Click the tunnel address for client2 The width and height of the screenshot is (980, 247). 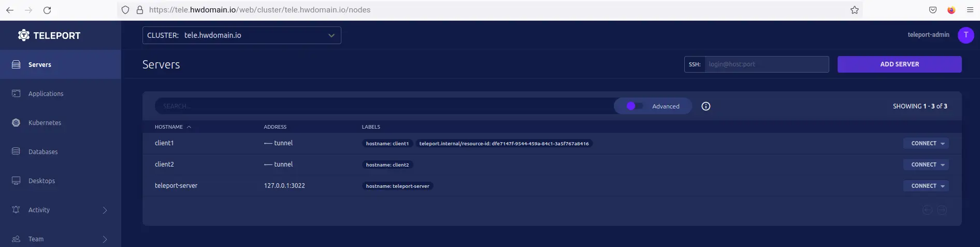pyautogui.click(x=278, y=164)
